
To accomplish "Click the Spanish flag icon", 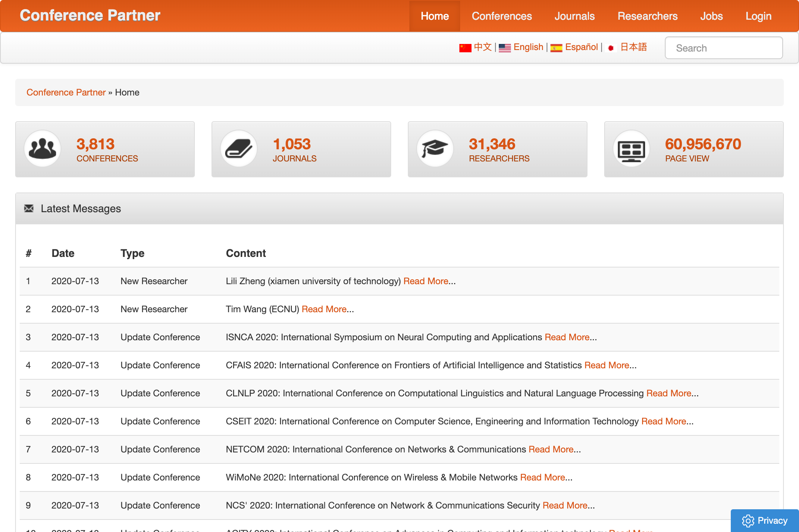I will click(x=556, y=48).
